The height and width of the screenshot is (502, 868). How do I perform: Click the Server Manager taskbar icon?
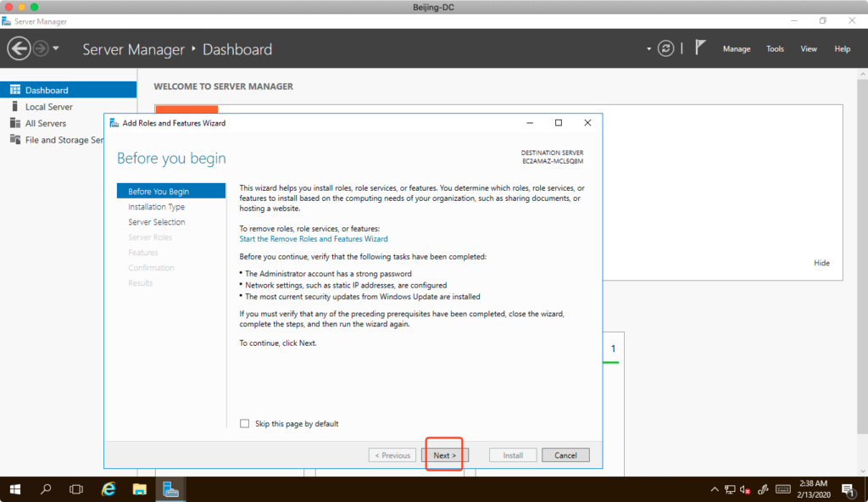[x=171, y=489]
